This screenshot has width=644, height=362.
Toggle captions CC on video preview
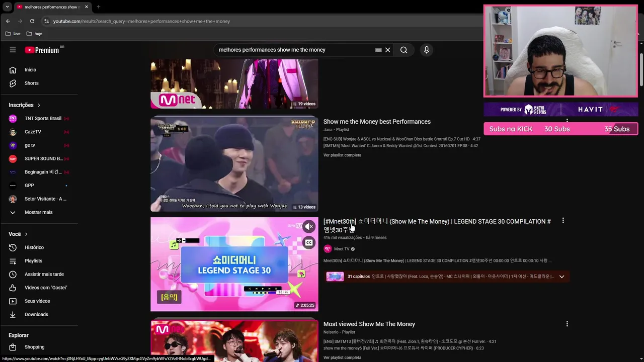[x=309, y=243]
